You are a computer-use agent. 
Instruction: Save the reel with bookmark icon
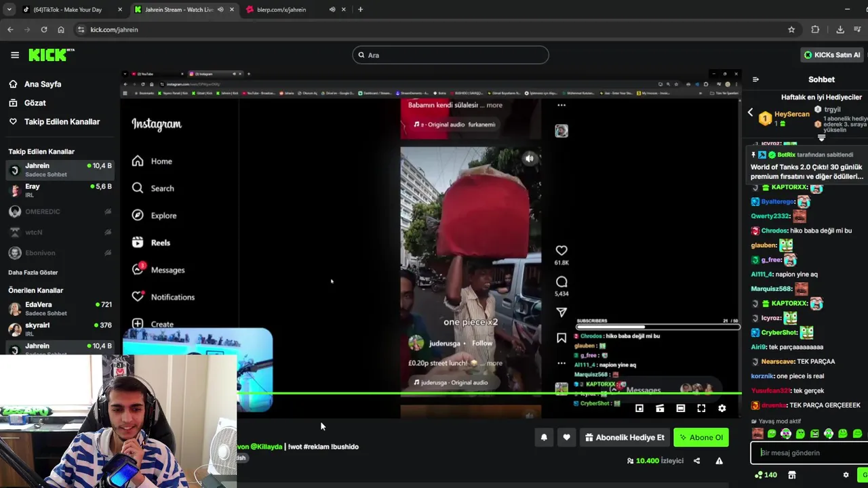561,338
